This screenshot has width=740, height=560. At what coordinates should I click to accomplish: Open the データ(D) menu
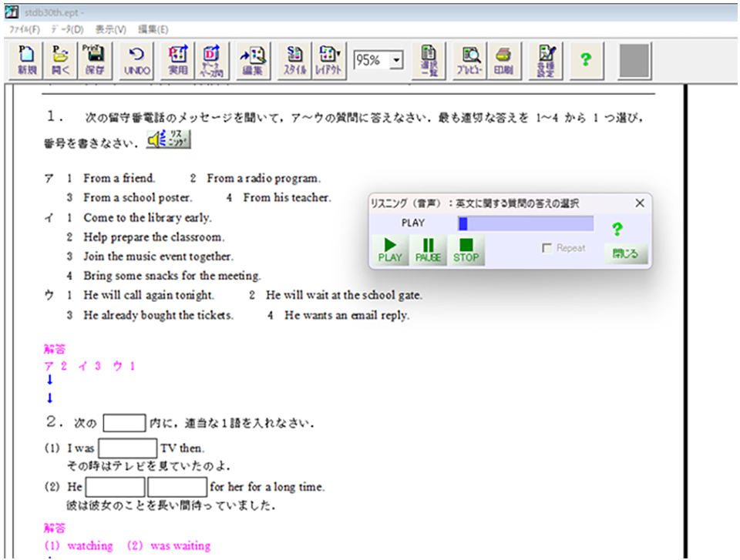68,29
